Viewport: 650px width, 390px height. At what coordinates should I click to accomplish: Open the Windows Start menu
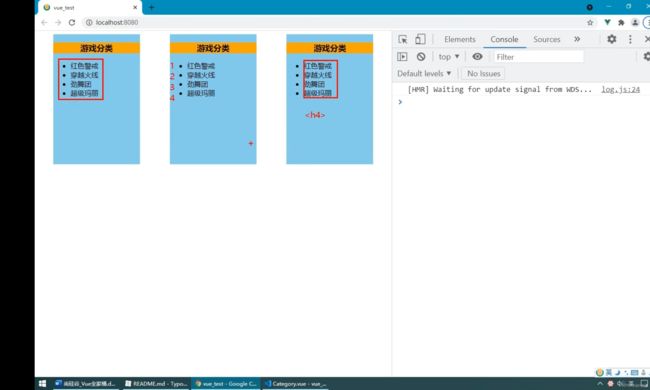tap(42, 384)
